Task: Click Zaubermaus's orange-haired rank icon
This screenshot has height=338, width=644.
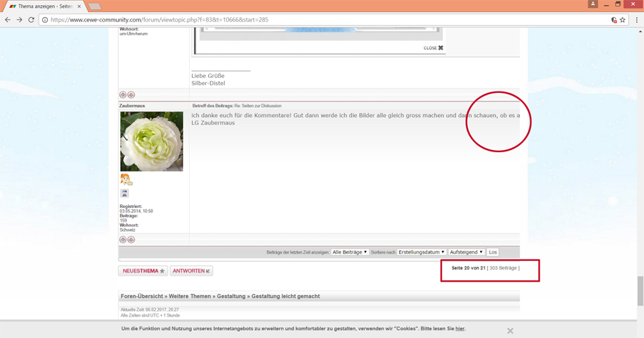Action: tap(126, 179)
